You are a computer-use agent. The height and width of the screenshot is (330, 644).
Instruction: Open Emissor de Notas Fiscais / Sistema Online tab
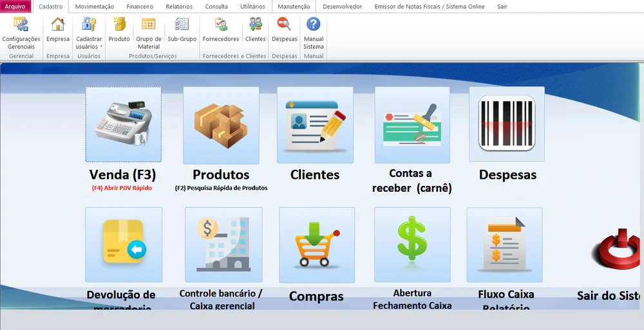[430, 6]
